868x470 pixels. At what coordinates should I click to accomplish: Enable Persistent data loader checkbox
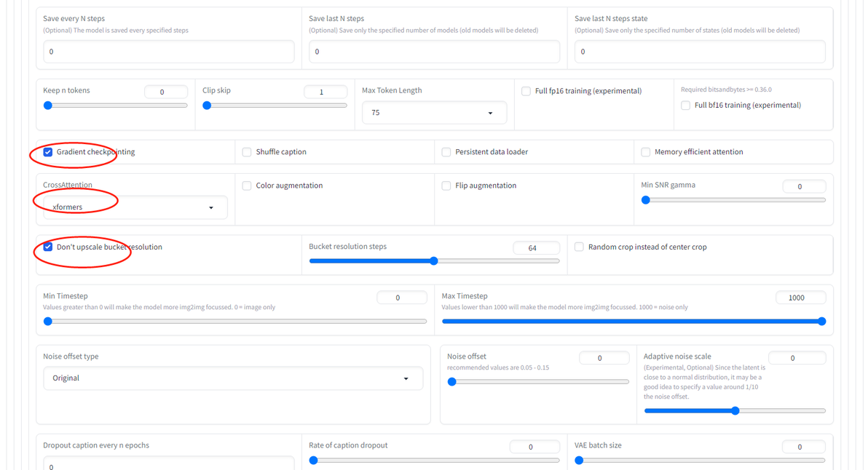click(446, 152)
